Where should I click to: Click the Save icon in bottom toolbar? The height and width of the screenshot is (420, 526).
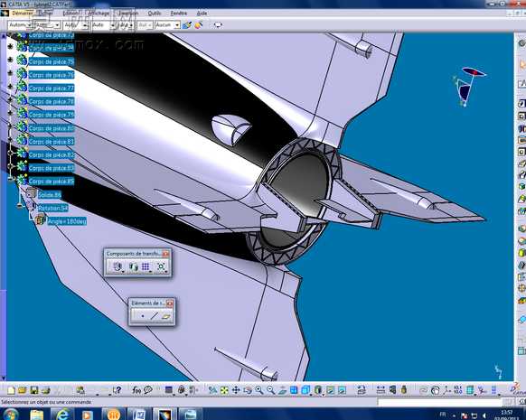[33, 390]
